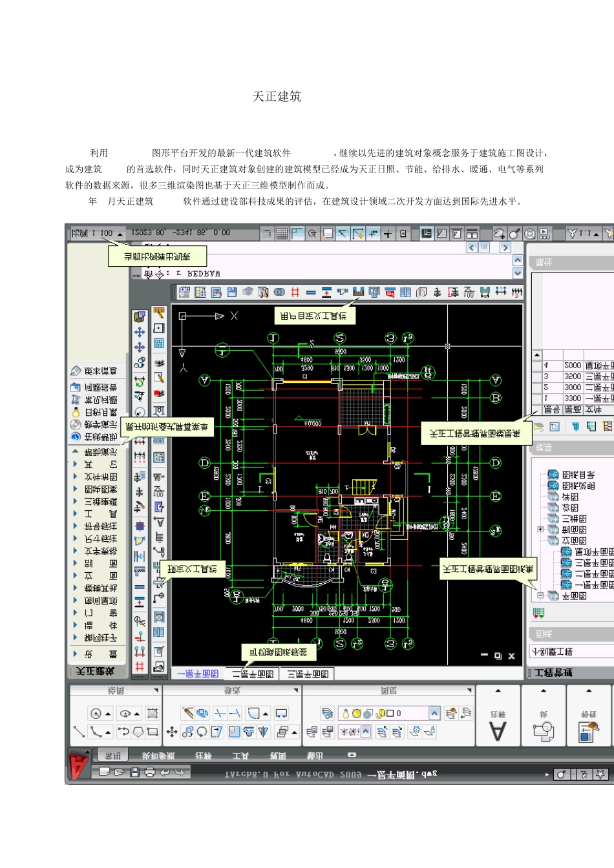Image resolution: width=614 pixels, height=868 pixels.
Task: Select the Move tool in the 修改 panel
Action: pos(172,732)
